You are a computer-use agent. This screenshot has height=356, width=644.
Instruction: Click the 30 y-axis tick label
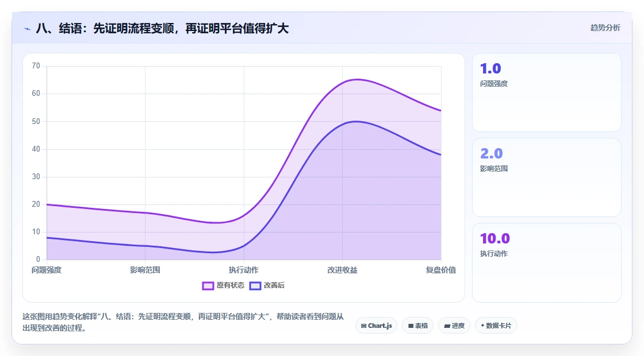coord(36,176)
